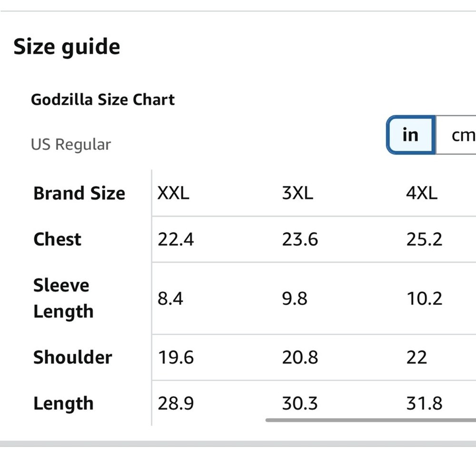Click the 4XL chest value 25.2
476x476 pixels.
[x=424, y=239]
